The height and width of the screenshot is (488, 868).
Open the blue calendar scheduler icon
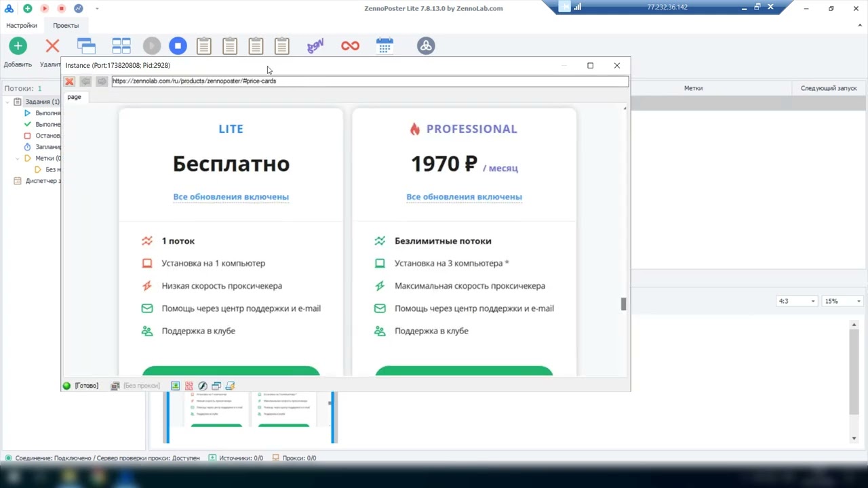384,46
